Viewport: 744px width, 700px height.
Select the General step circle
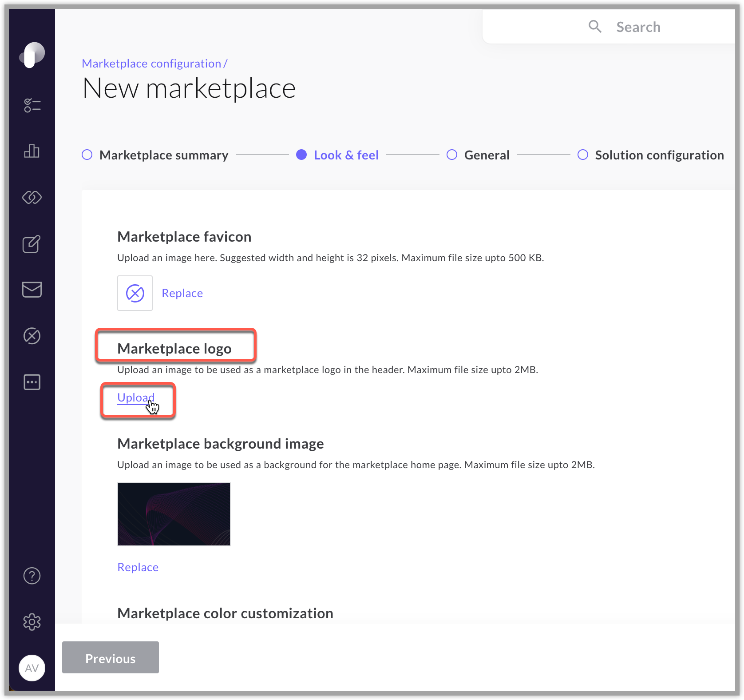click(x=451, y=155)
